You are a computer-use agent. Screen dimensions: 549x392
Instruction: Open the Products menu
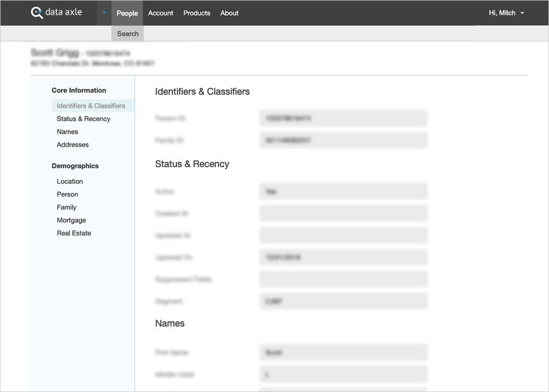[197, 13]
